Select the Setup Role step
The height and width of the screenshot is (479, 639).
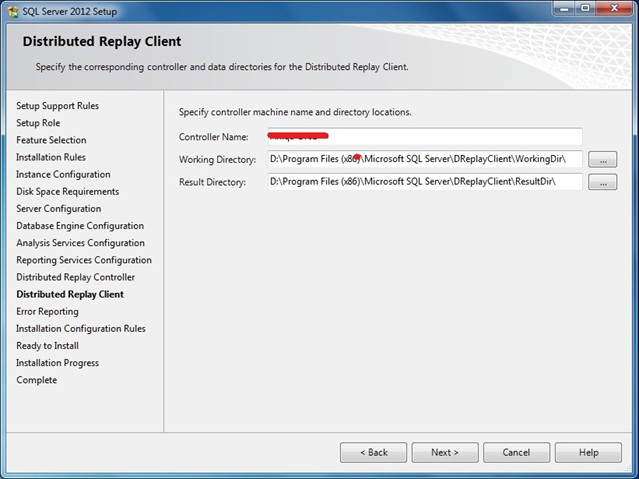38,123
